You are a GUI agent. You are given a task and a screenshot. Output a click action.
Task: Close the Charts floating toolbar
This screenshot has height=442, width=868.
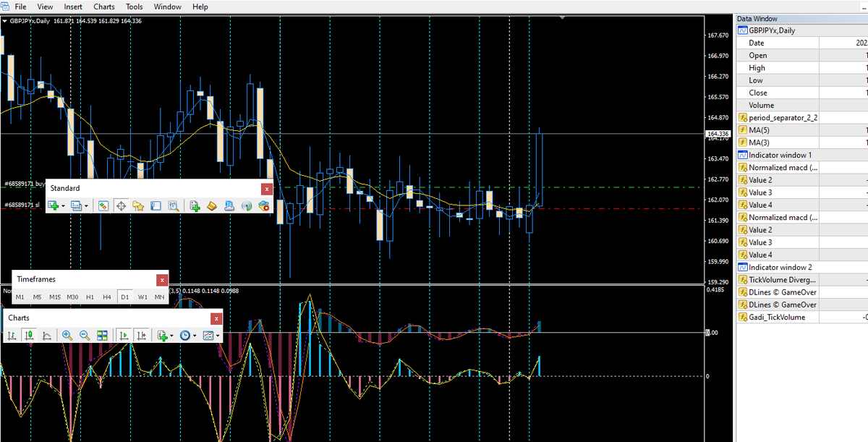point(216,318)
